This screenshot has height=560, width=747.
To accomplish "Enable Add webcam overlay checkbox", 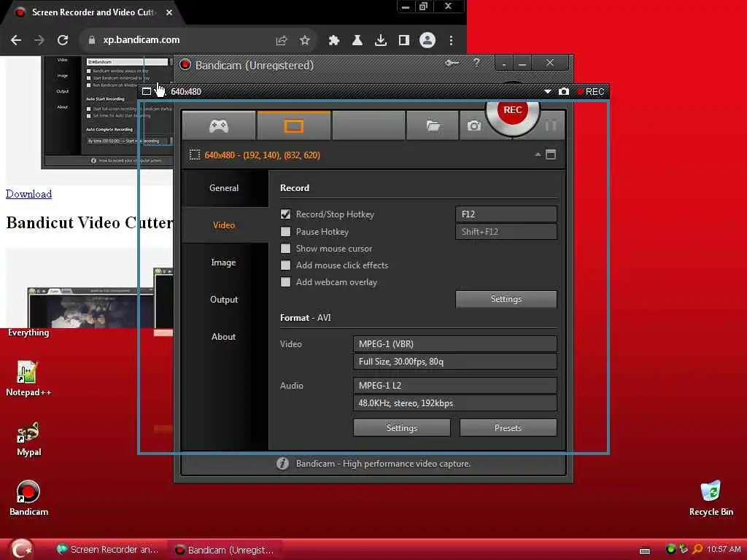I will (285, 281).
